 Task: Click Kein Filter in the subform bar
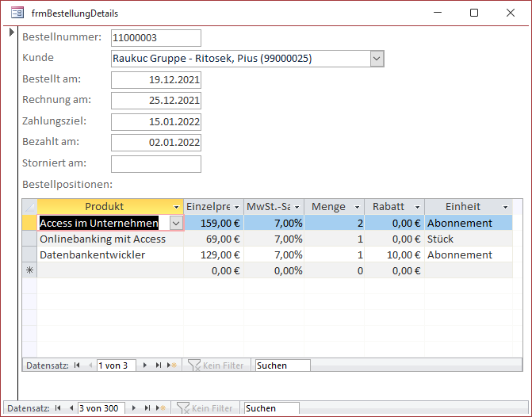(x=216, y=365)
